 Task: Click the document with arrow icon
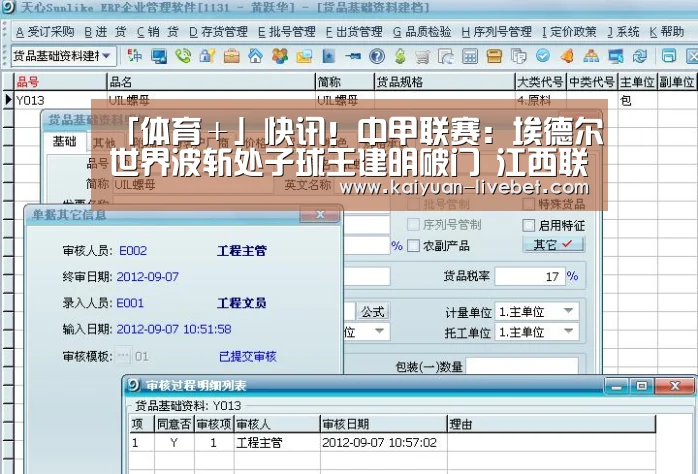446,56
